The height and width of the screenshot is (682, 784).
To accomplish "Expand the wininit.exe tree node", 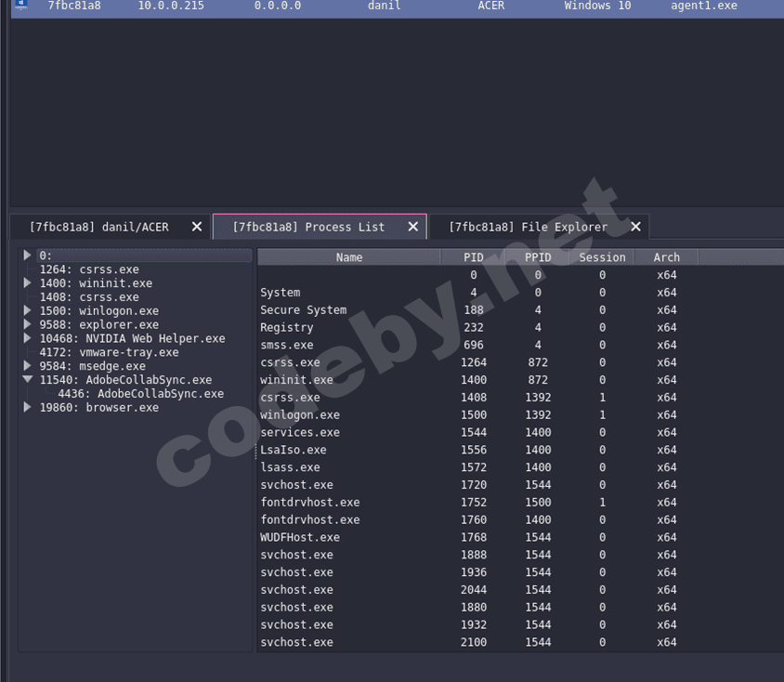I will [x=28, y=283].
